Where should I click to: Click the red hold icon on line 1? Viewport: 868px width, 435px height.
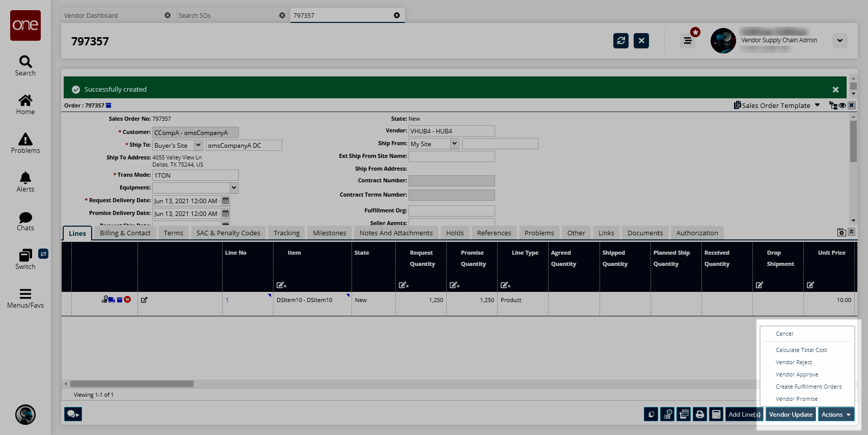(127, 300)
